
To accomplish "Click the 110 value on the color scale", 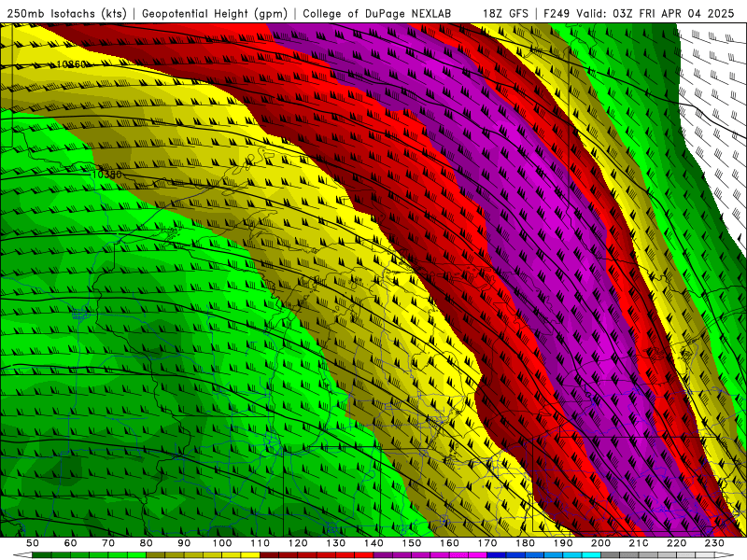I will click(260, 543).
